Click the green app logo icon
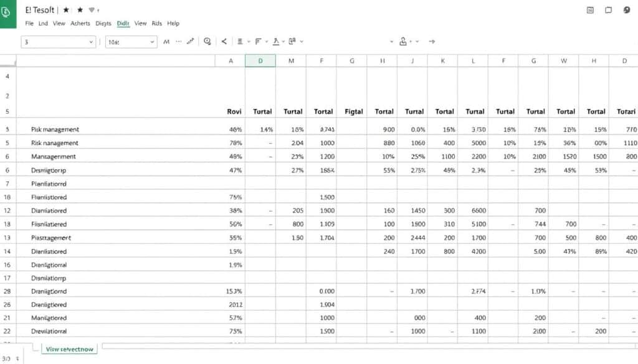 pos(7,14)
